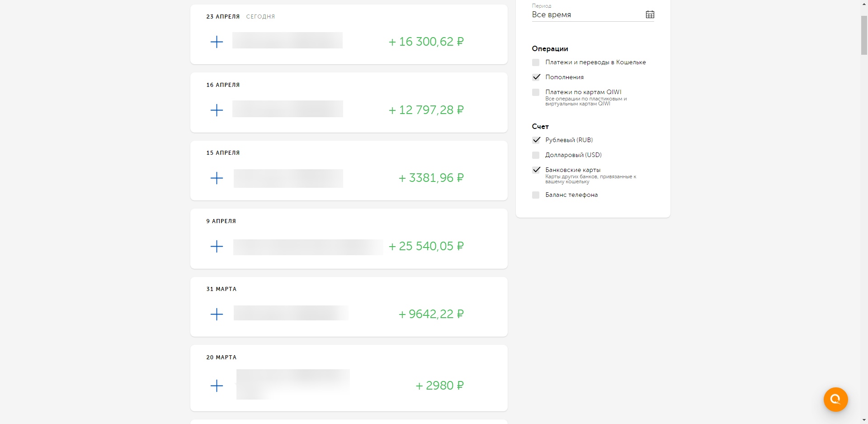Open the +25 540,05 ₽ transaction amount

pos(426,246)
